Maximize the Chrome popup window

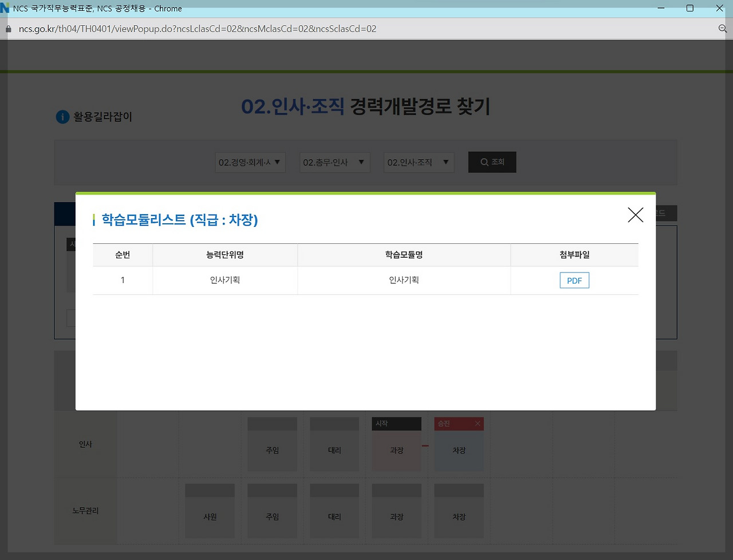tap(690, 8)
